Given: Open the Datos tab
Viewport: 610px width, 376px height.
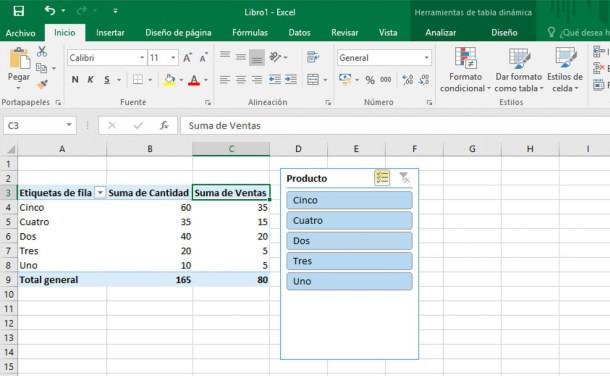Looking at the screenshot, I should pos(299,33).
